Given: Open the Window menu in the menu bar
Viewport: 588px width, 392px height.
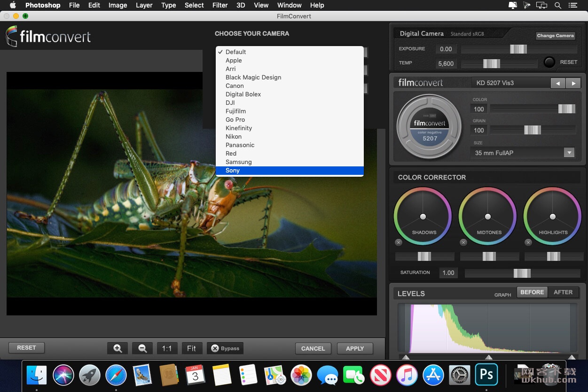Looking at the screenshot, I should click(290, 5).
